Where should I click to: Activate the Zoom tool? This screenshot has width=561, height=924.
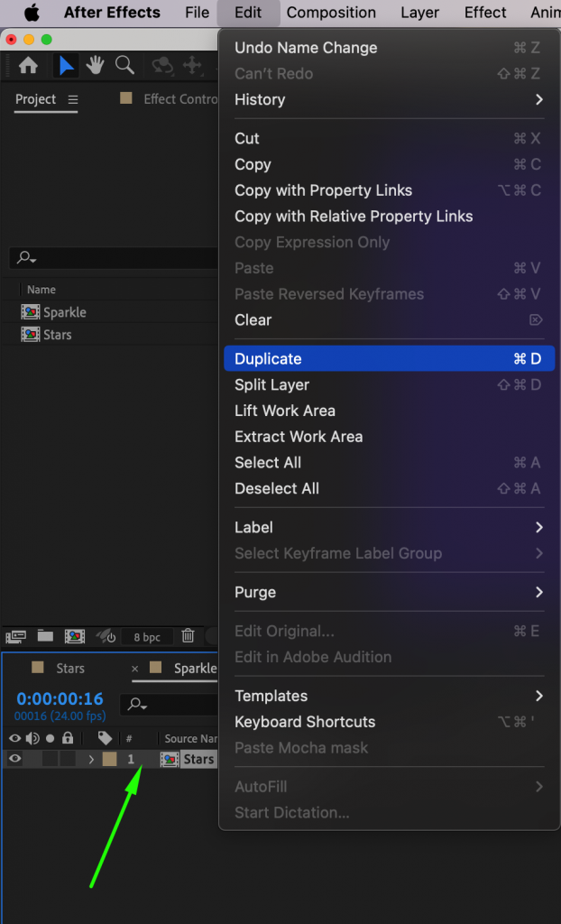124,65
